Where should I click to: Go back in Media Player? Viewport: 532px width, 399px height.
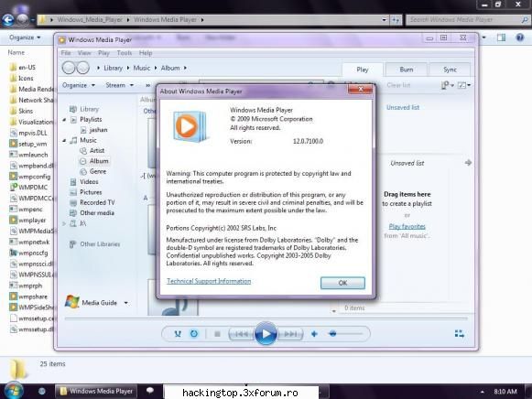tap(69, 68)
